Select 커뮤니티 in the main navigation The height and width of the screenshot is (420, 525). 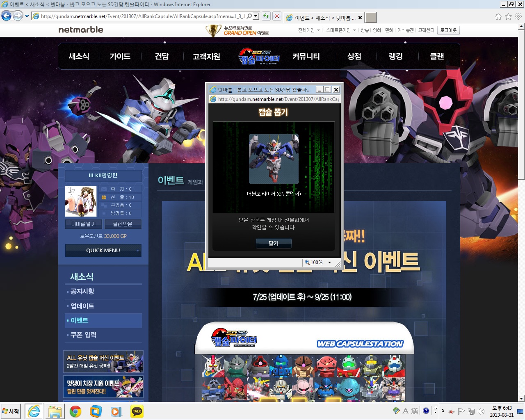pyautogui.click(x=306, y=56)
